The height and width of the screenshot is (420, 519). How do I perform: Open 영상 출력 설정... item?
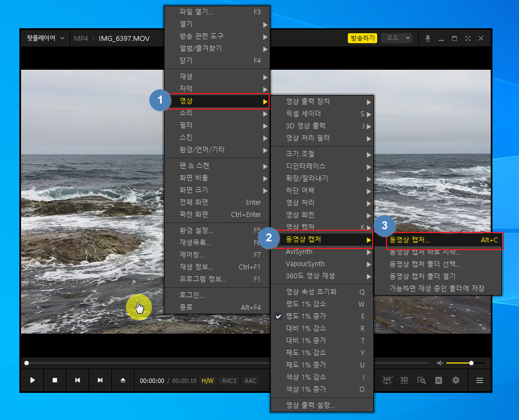point(322,406)
